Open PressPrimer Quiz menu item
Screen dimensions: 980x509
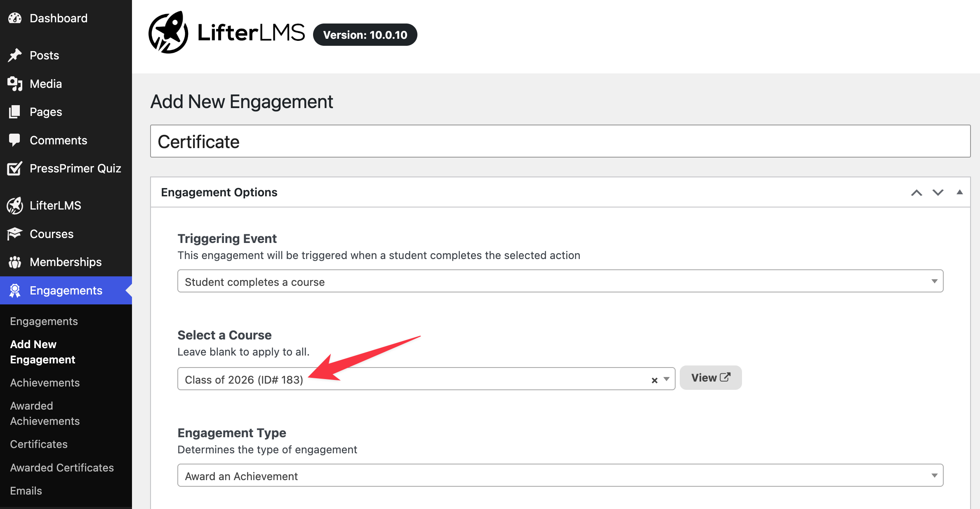tap(66, 168)
